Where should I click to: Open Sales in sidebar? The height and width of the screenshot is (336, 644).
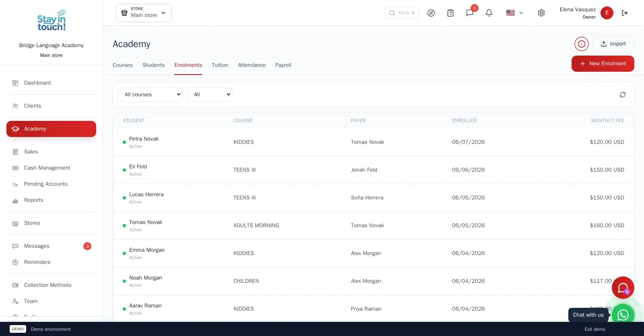52,152
